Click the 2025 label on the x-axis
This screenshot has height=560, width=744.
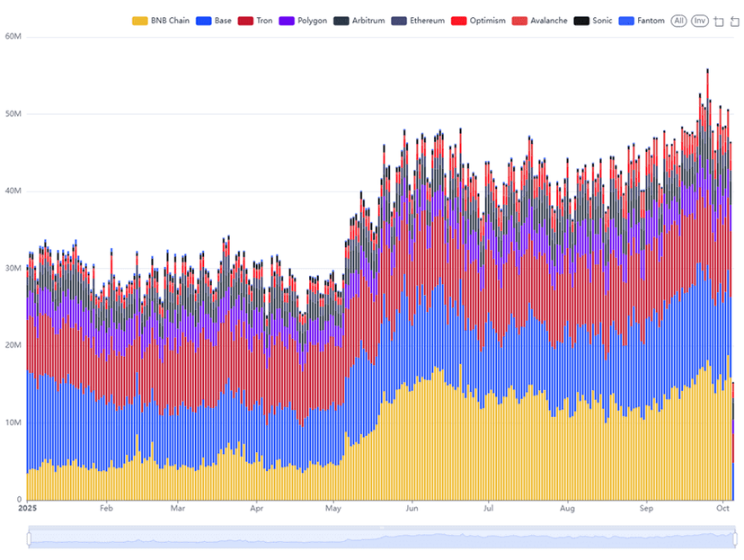point(27,508)
